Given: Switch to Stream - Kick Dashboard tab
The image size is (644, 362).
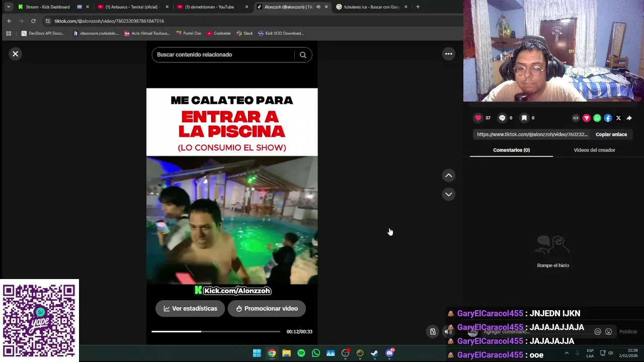Looking at the screenshot, I should [48, 7].
